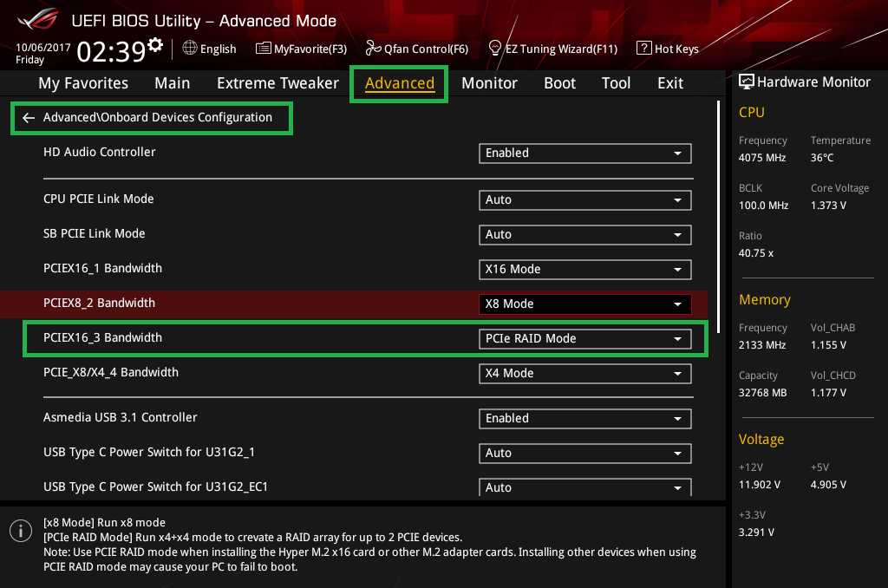Go to the Monitor tab
This screenshot has height=588, width=888.
489,83
